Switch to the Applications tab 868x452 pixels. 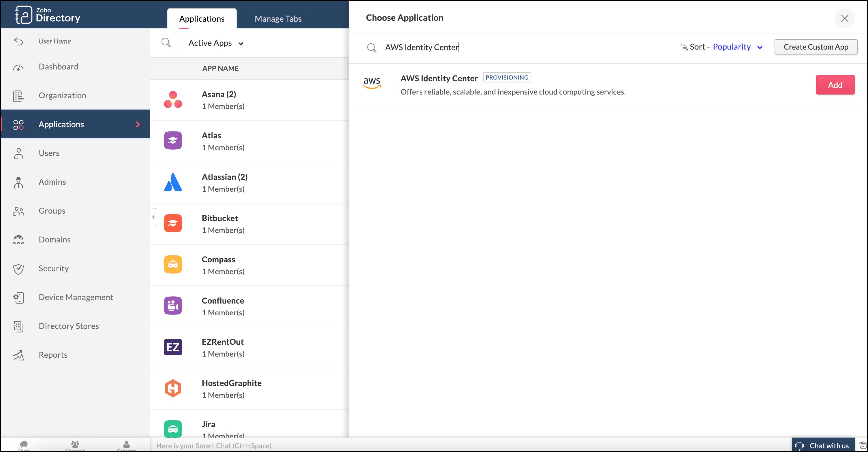tap(202, 18)
